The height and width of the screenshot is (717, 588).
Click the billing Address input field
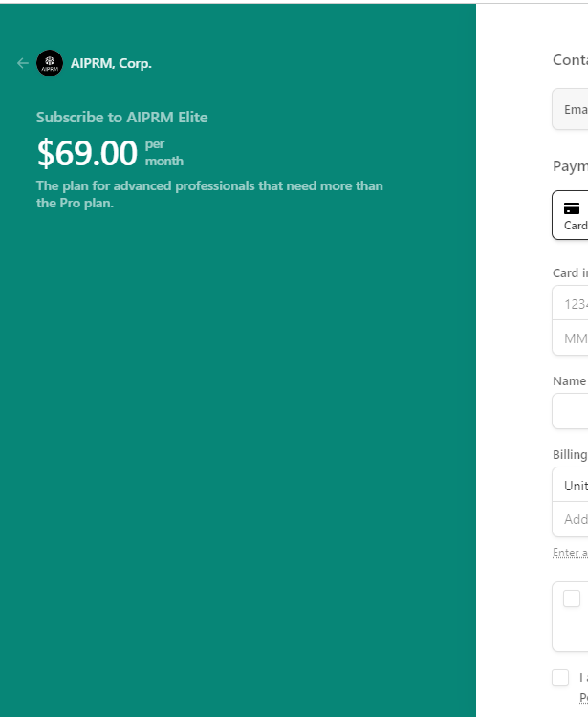click(x=572, y=519)
